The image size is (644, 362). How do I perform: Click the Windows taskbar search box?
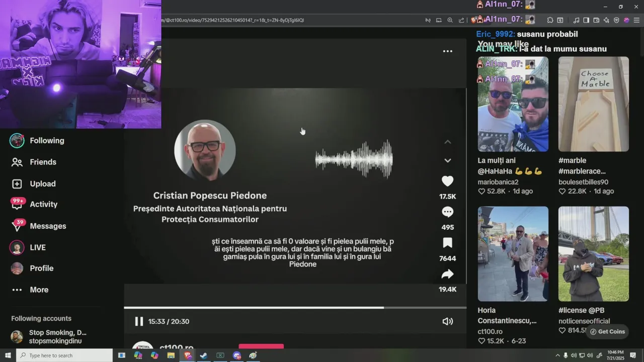click(64, 355)
